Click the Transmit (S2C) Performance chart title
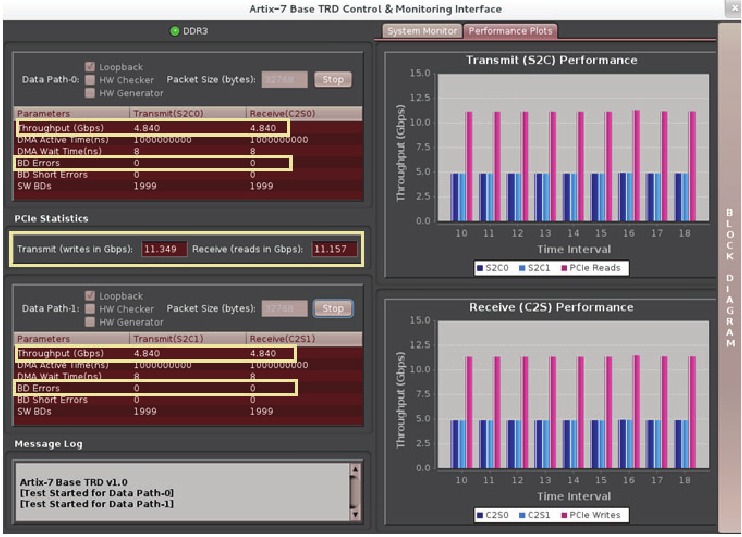742x537 pixels. (551, 60)
